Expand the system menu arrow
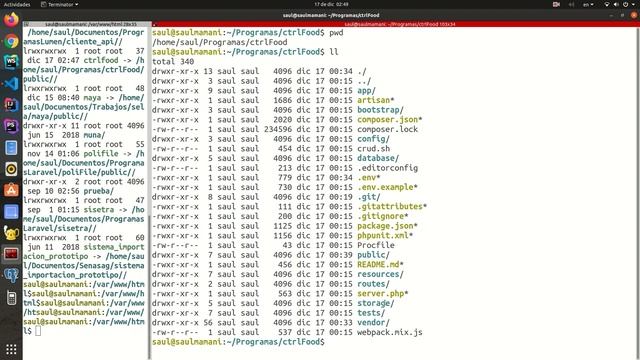Screen dimensions: 640x360 coord(634,4)
